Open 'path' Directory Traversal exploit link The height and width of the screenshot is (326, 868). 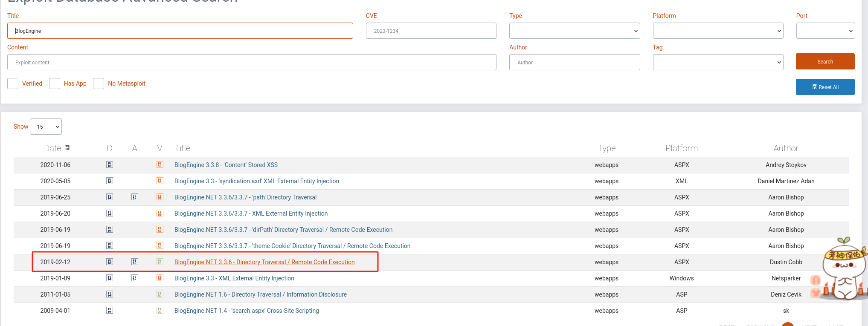click(246, 197)
